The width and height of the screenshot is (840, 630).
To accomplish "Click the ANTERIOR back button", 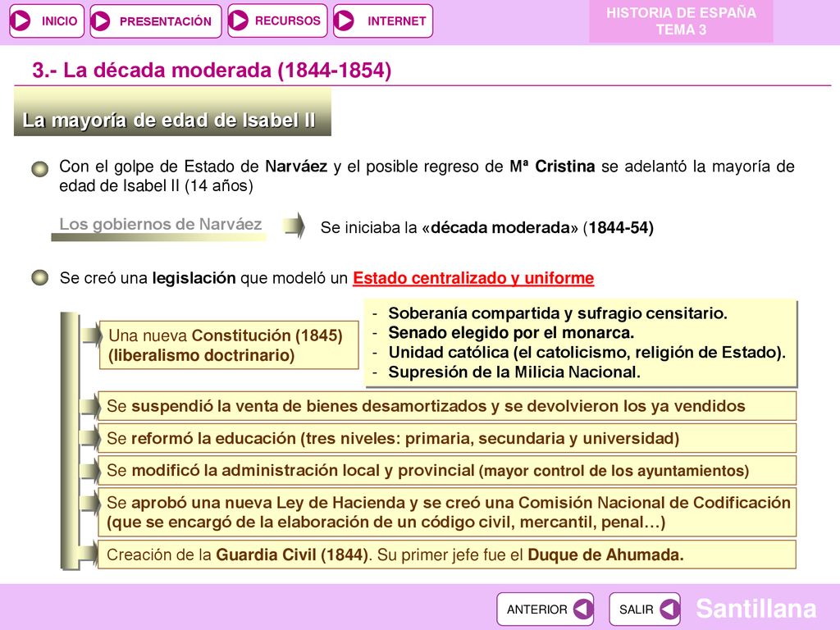I will tap(545, 609).
